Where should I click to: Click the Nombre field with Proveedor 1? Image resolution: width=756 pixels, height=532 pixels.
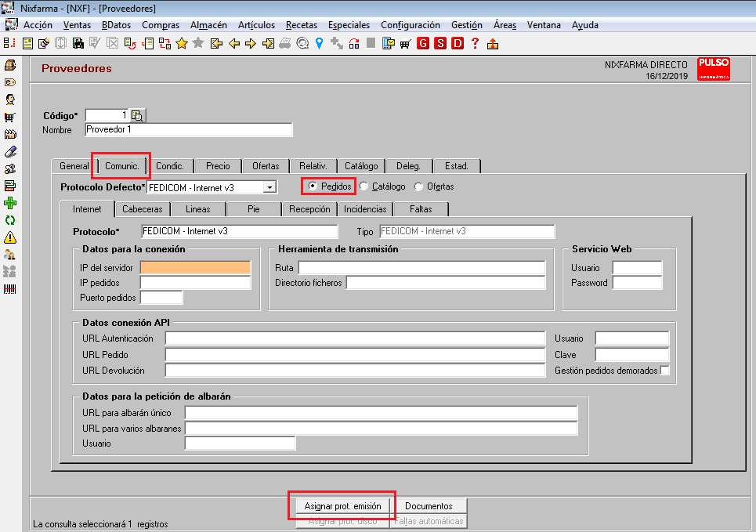pyautogui.click(x=189, y=130)
